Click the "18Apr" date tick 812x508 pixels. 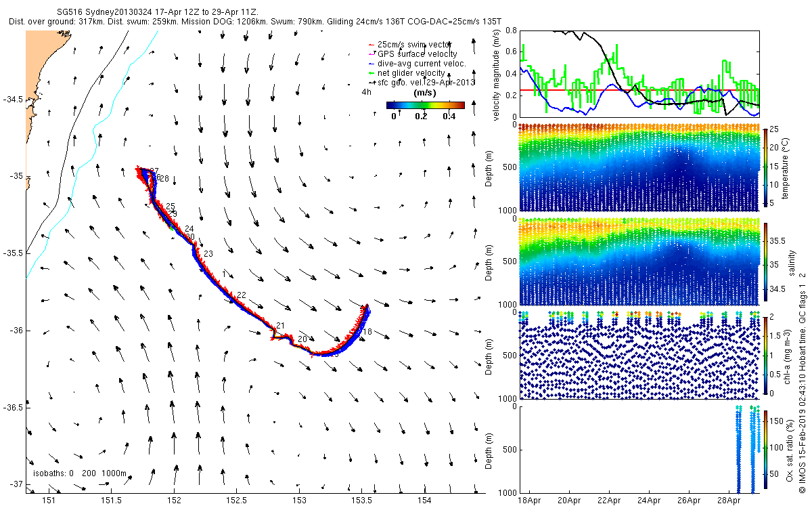[x=528, y=501]
